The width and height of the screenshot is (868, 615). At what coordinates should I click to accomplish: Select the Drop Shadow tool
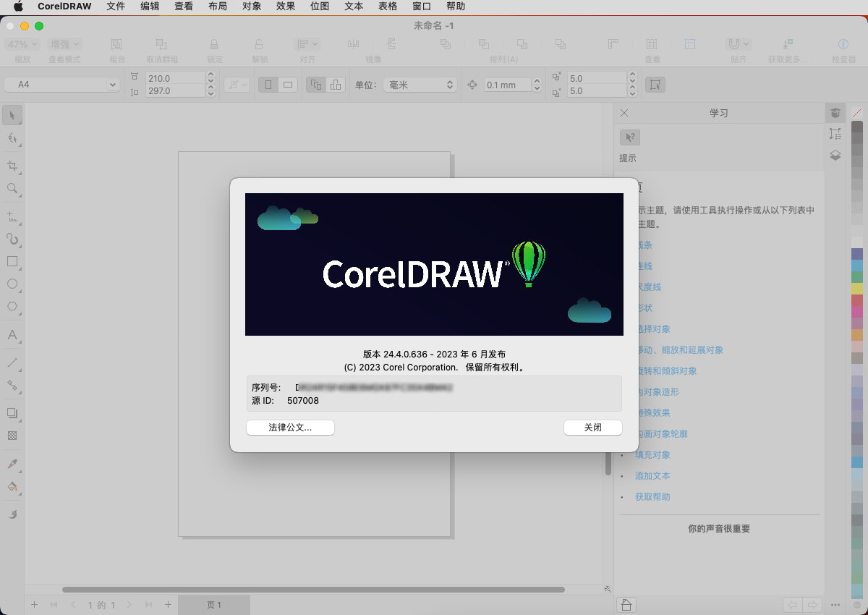(x=12, y=413)
